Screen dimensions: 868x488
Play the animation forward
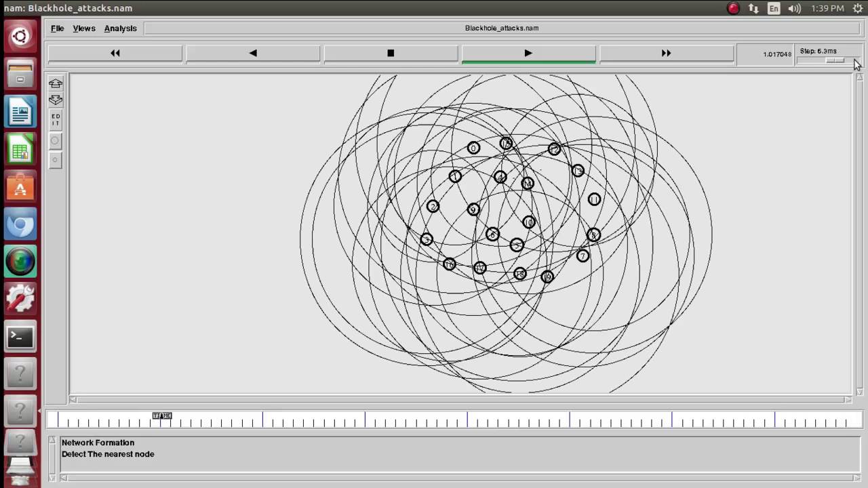(528, 53)
